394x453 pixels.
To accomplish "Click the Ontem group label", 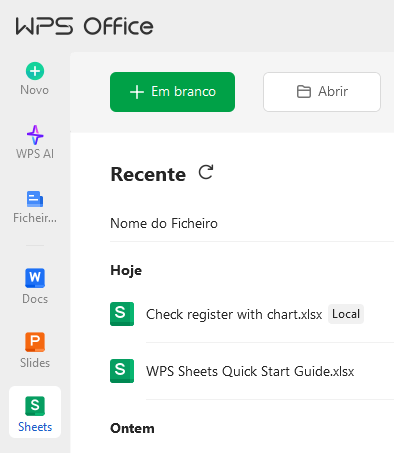I will pyautogui.click(x=132, y=428).
